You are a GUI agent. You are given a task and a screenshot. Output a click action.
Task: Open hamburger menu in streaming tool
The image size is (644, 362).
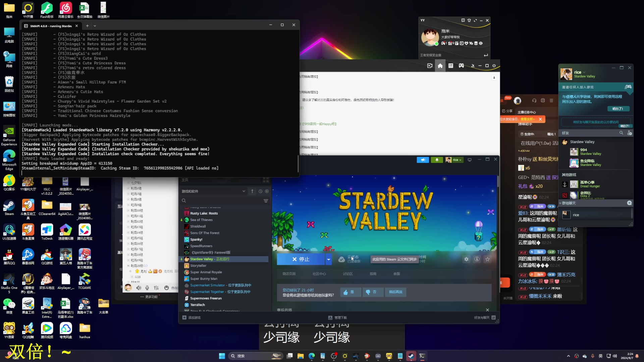(x=551, y=101)
